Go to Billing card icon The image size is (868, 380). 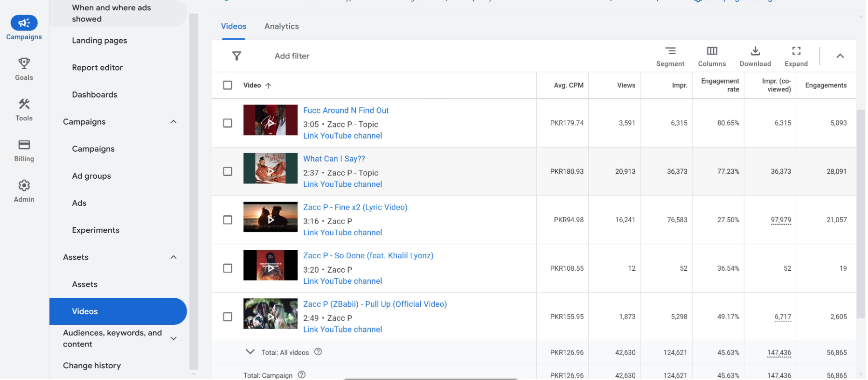24,145
